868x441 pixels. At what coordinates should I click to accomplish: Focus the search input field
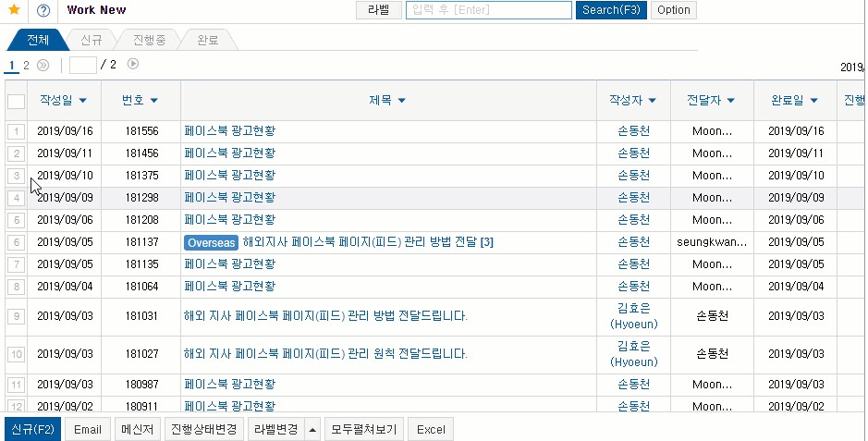(489, 10)
